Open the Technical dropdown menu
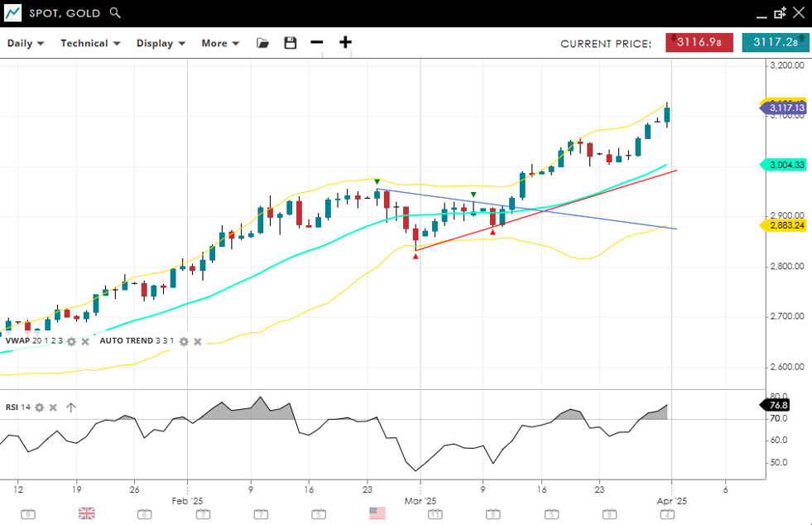 90,43
